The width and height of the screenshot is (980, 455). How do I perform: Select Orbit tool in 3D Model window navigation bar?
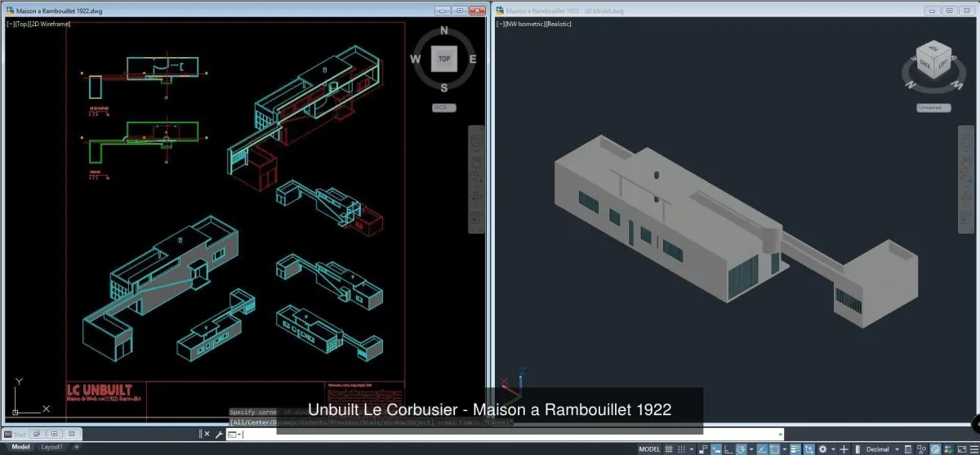tap(966, 195)
